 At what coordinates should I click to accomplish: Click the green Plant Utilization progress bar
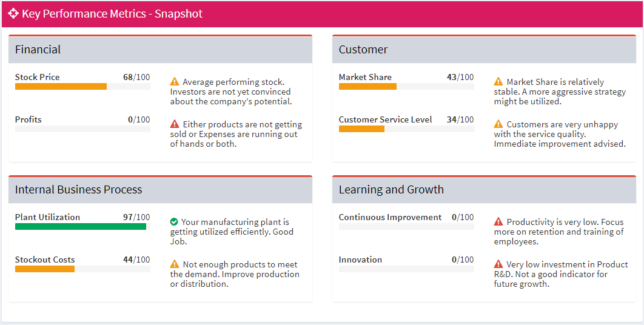coord(80,227)
